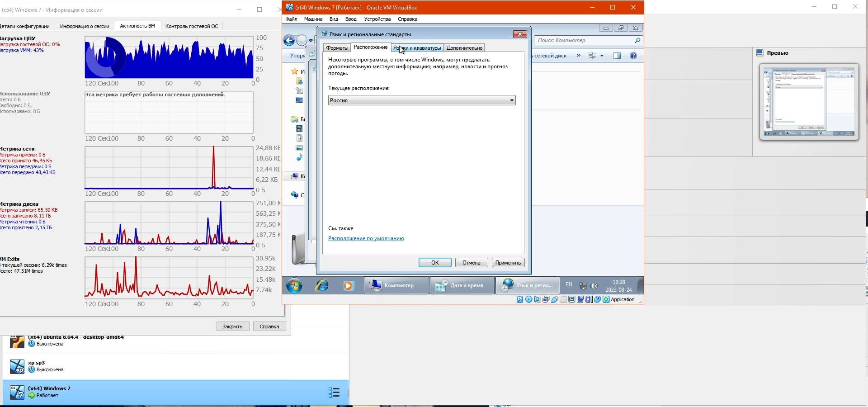Click the guest volume speaker tray icon
This screenshot has height=407, width=868.
[x=594, y=286]
